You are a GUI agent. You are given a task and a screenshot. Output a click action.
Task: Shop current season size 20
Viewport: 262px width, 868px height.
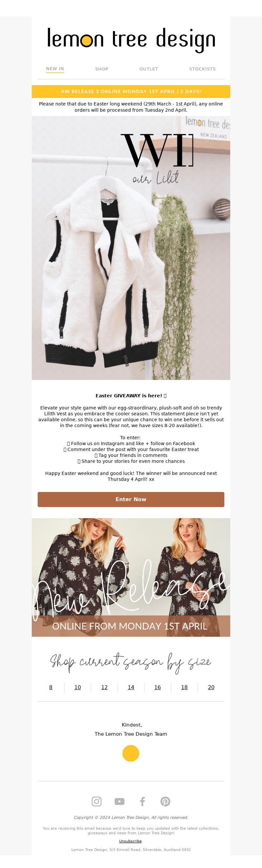211,687
